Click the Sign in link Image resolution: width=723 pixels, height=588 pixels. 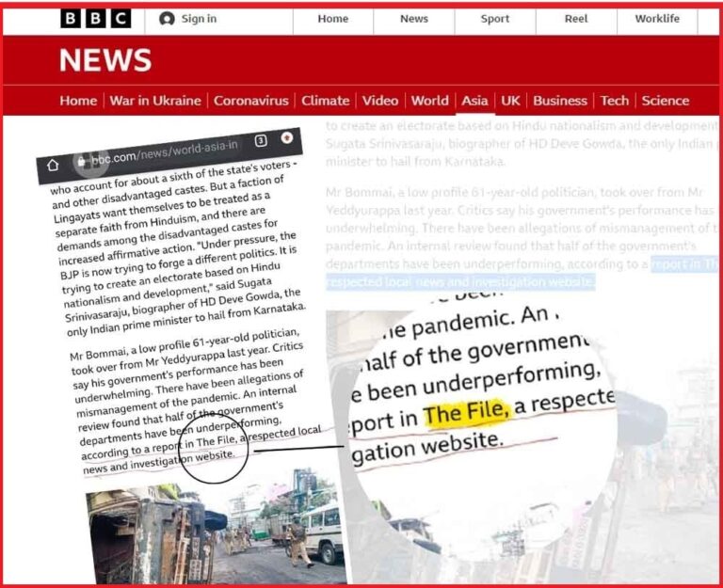198,19
